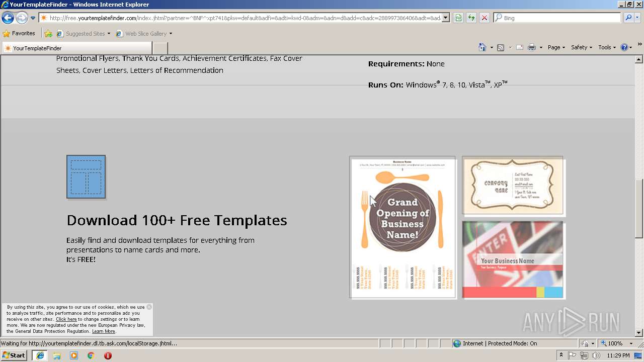
Task: Expand the address bar autocomplete dropdown
Action: pos(446,18)
